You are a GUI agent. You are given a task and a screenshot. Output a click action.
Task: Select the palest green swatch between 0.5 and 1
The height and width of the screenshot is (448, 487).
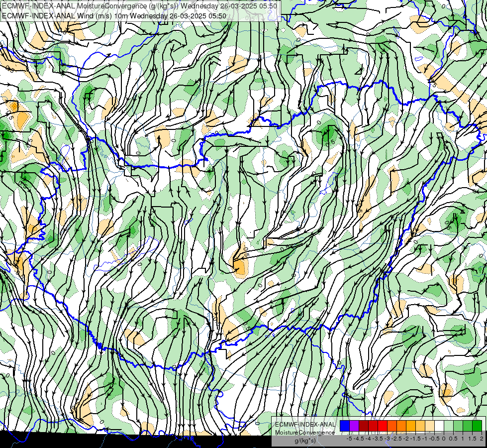(449, 426)
